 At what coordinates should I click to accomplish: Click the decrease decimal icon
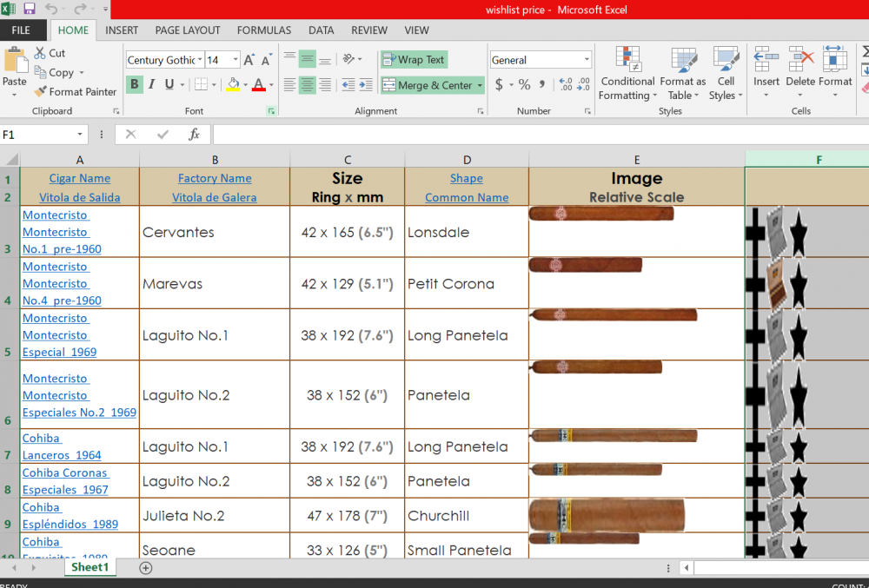tap(584, 85)
